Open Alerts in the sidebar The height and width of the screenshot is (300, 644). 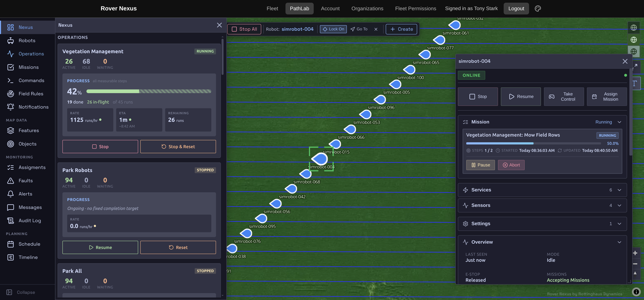pyautogui.click(x=28, y=194)
